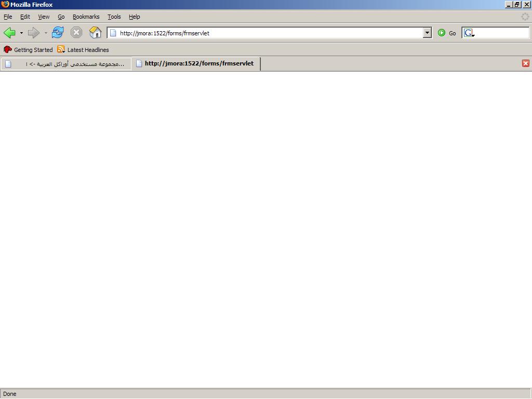Open the address bar URL history dropdown
The width and height of the screenshot is (532, 399).
427,33
